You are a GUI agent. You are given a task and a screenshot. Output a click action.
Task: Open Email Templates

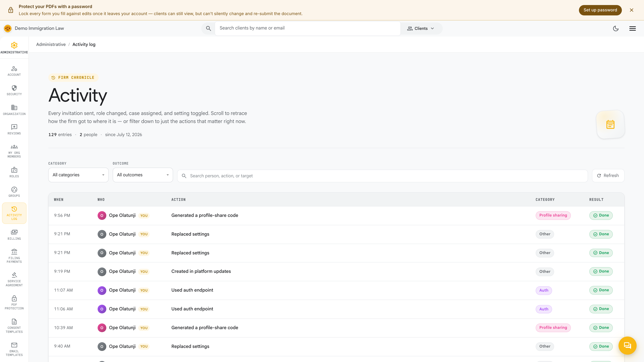14,349
